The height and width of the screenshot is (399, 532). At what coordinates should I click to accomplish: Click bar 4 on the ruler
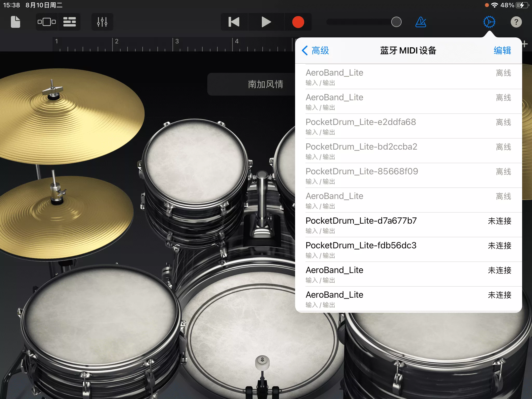click(x=237, y=41)
